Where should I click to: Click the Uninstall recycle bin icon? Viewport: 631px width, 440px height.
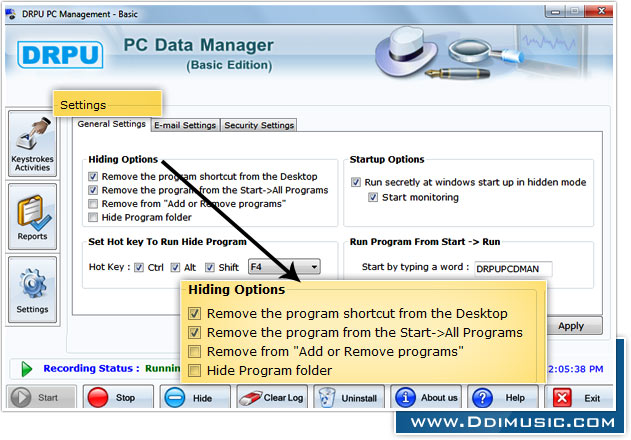pos(327,398)
